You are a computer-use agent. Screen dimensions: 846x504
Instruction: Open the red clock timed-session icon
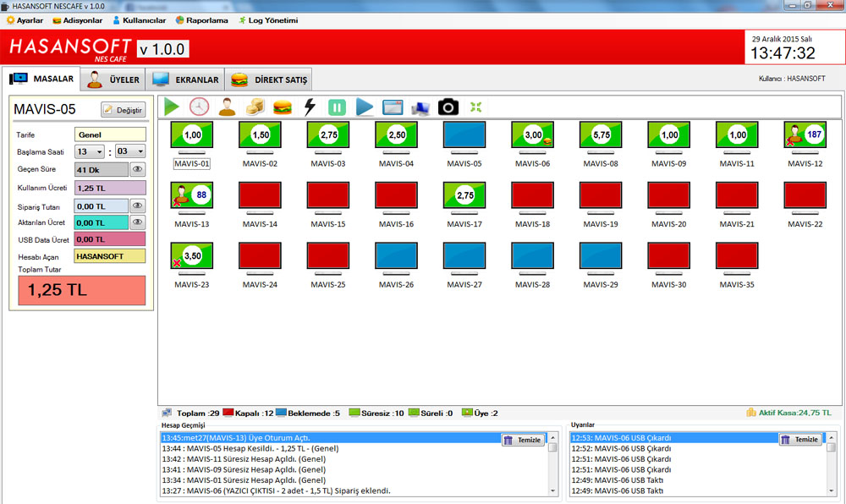click(x=199, y=107)
